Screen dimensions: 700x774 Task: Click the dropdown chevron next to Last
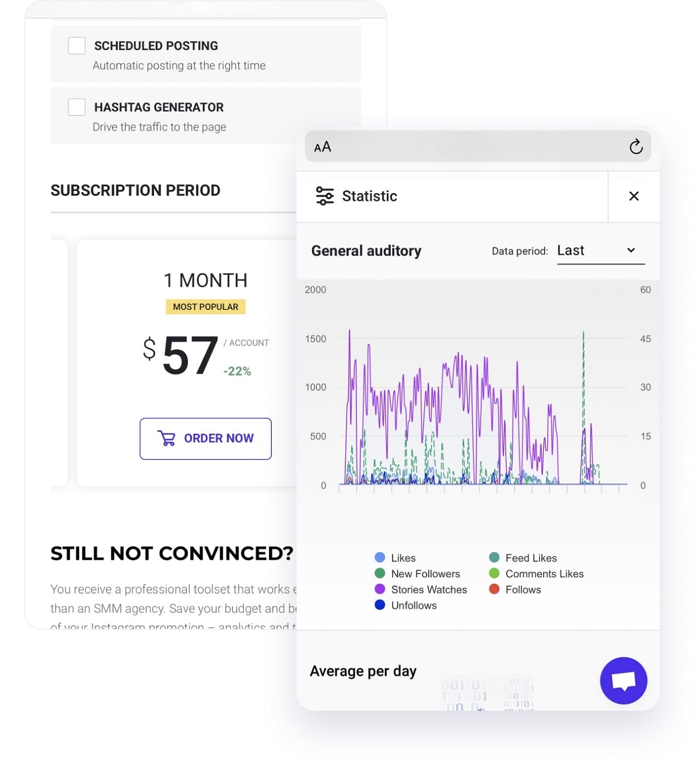[631, 250]
